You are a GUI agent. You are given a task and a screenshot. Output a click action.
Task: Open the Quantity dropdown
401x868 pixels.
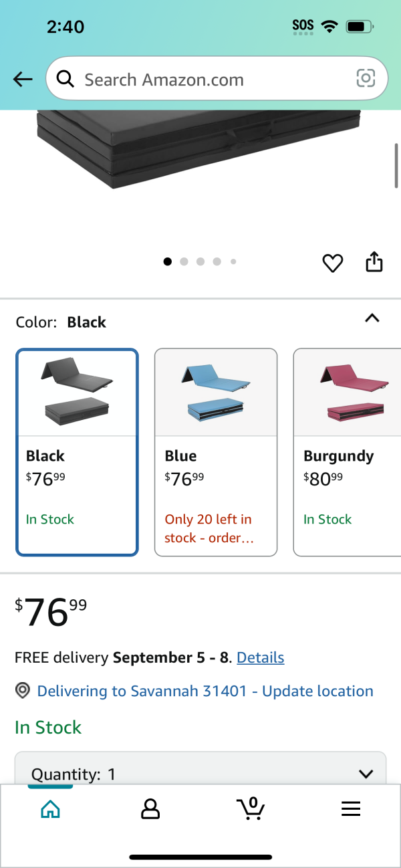tap(200, 768)
